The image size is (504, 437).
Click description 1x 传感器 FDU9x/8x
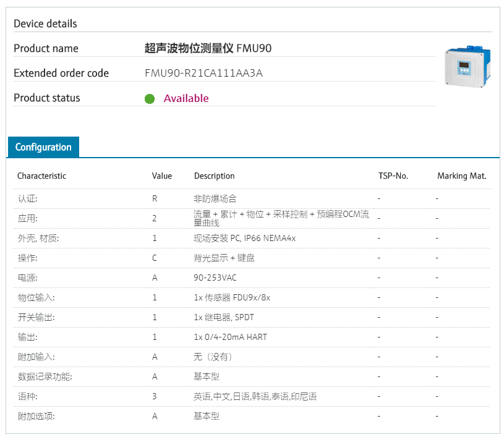point(232,297)
